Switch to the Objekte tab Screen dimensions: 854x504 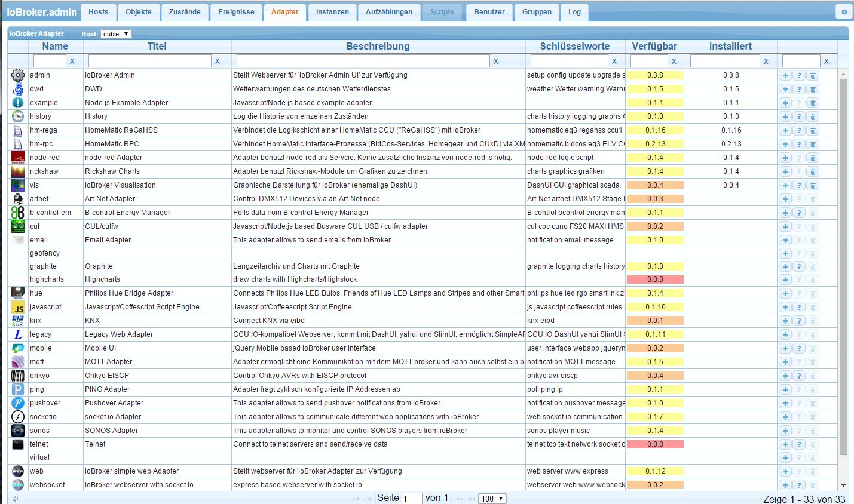pos(139,12)
